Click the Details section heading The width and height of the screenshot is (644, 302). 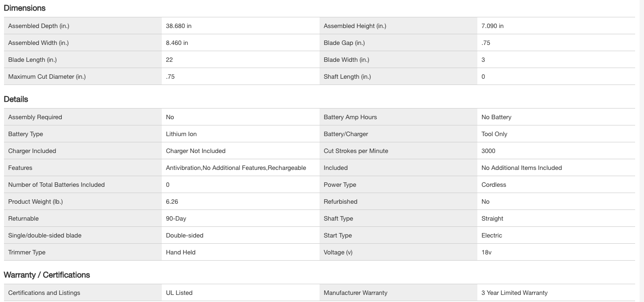[x=16, y=99]
